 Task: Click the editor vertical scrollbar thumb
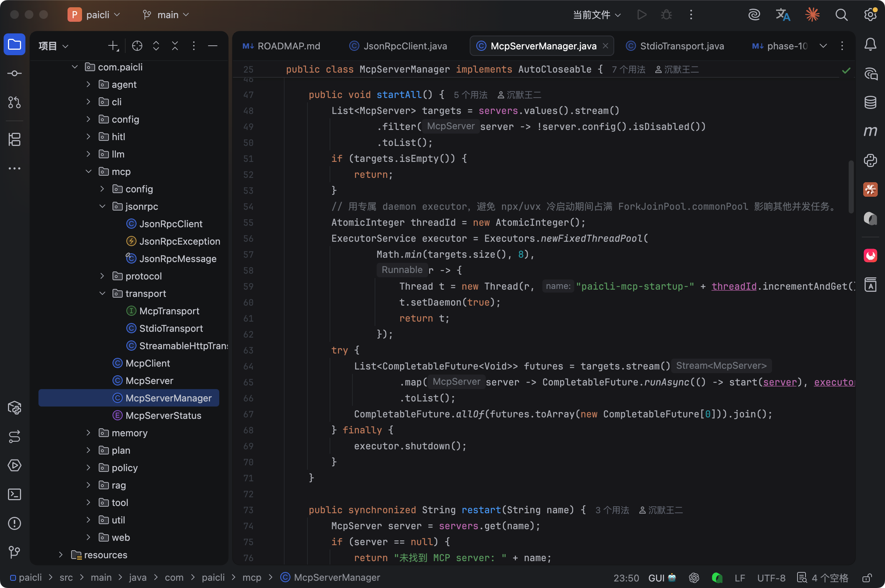click(851, 187)
